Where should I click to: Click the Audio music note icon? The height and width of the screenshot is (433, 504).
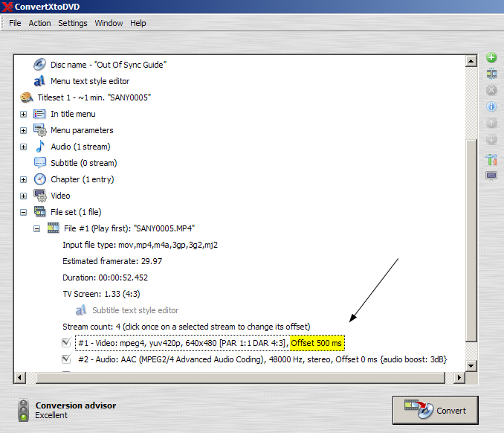pyautogui.click(x=40, y=147)
